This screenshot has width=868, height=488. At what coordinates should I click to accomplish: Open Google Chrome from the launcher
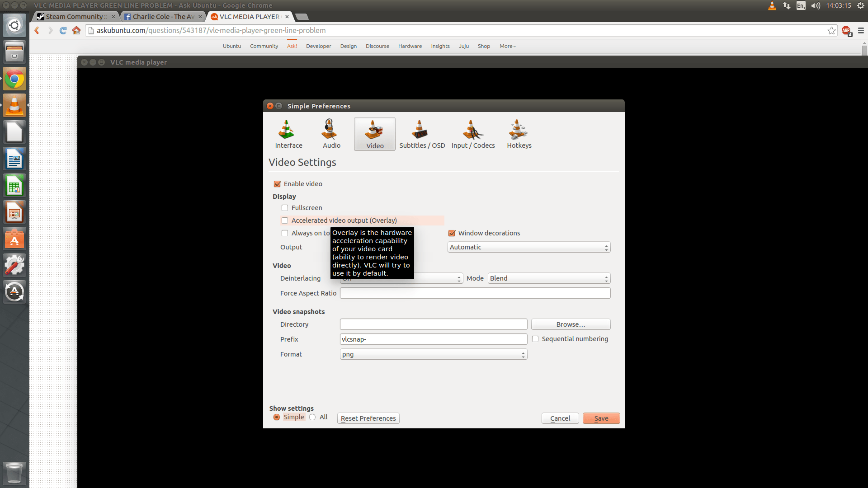click(x=14, y=79)
